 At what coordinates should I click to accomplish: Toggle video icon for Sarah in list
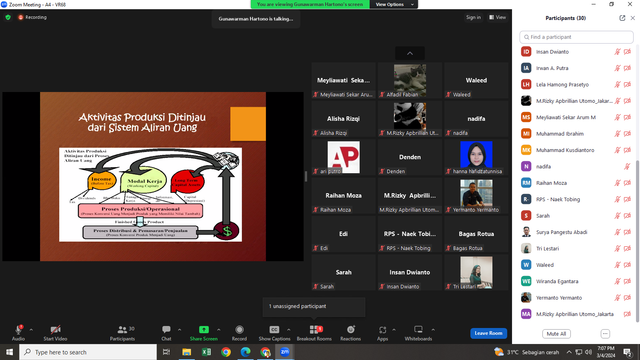point(627,216)
